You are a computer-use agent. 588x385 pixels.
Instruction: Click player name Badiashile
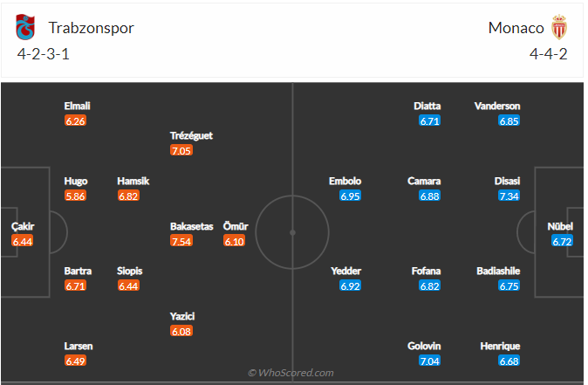click(x=498, y=271)
